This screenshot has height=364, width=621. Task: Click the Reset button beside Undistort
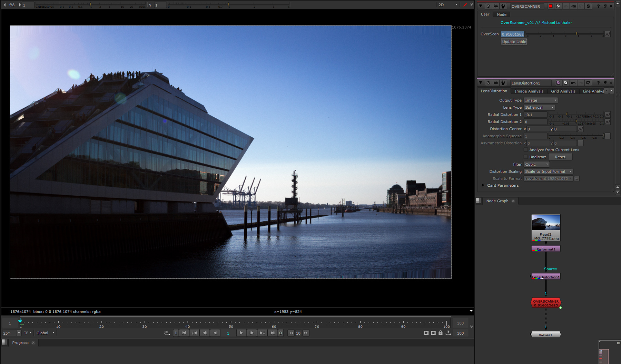(x=560, y=157)
